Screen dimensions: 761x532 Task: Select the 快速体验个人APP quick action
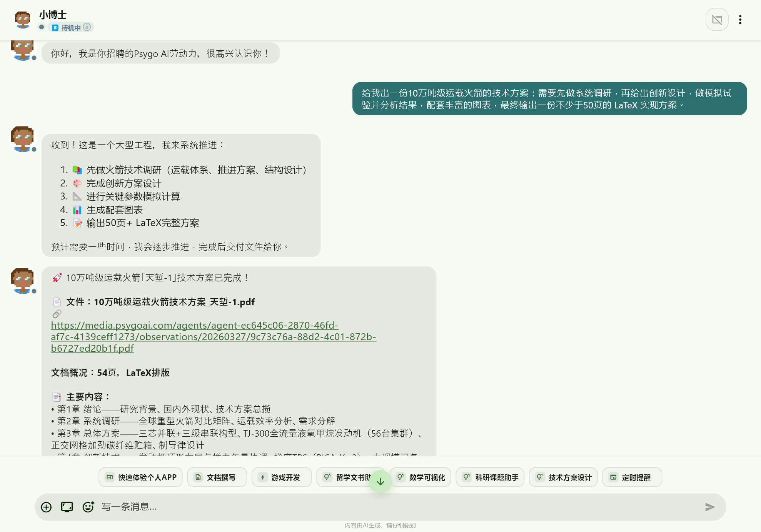(x=140, y=477)
